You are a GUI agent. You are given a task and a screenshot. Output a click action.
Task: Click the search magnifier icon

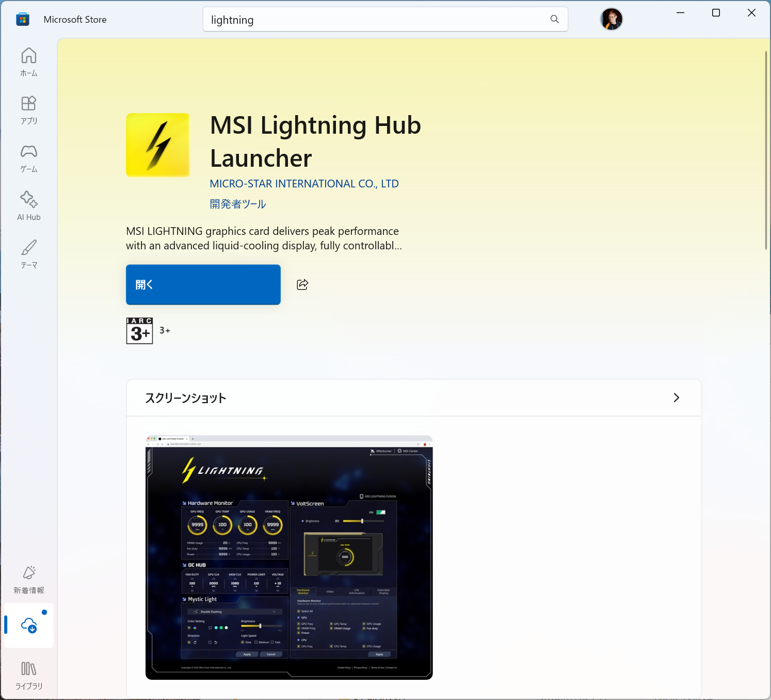pyautogui.click(x=554, y=19)
